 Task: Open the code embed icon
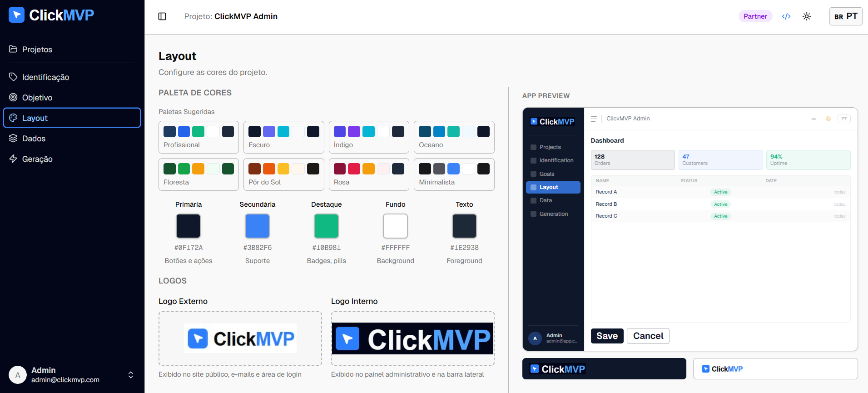click(x=786, y=16)
